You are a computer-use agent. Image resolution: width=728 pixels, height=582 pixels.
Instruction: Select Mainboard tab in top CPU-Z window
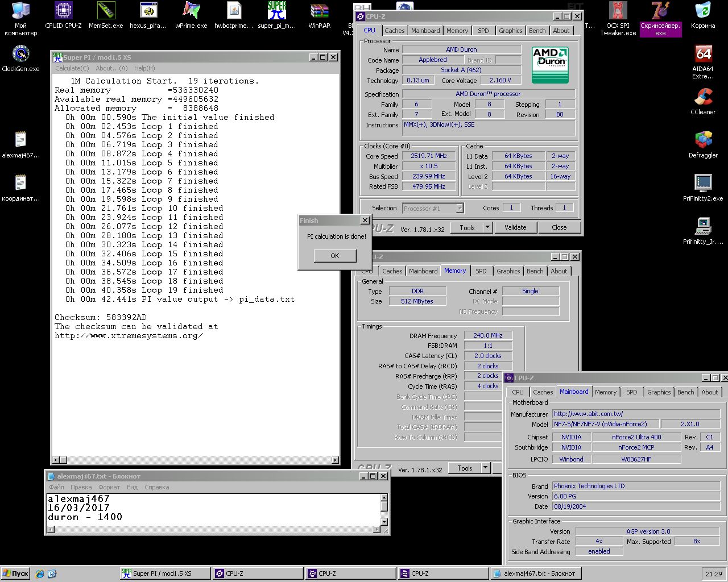pyautogui.click(x=425, y=31)
